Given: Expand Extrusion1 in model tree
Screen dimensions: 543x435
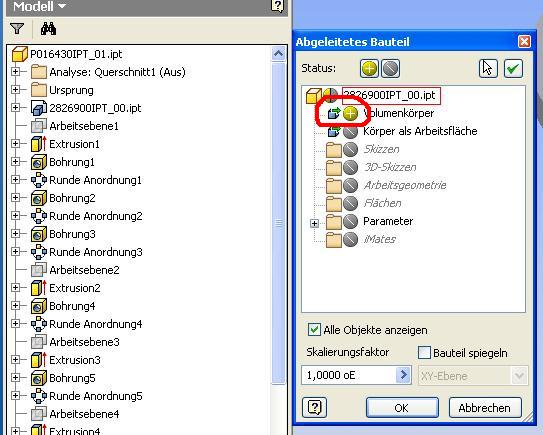Looking at the screenshot, I should click(15, 143).
